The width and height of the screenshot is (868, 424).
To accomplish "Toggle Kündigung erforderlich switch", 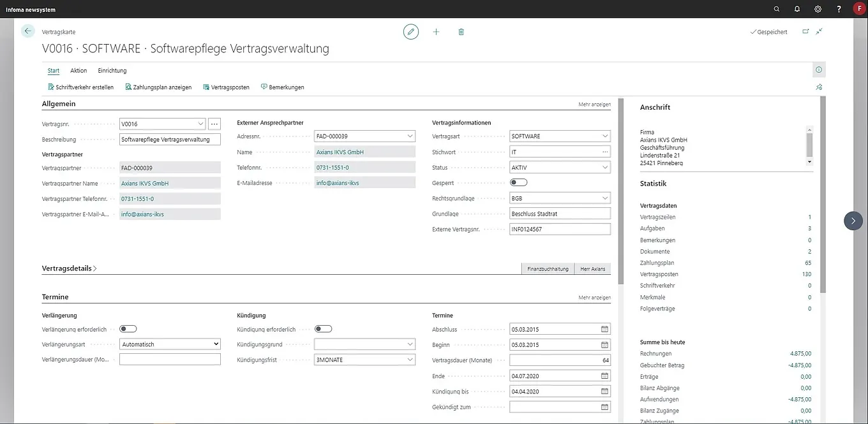I will 324,329.
